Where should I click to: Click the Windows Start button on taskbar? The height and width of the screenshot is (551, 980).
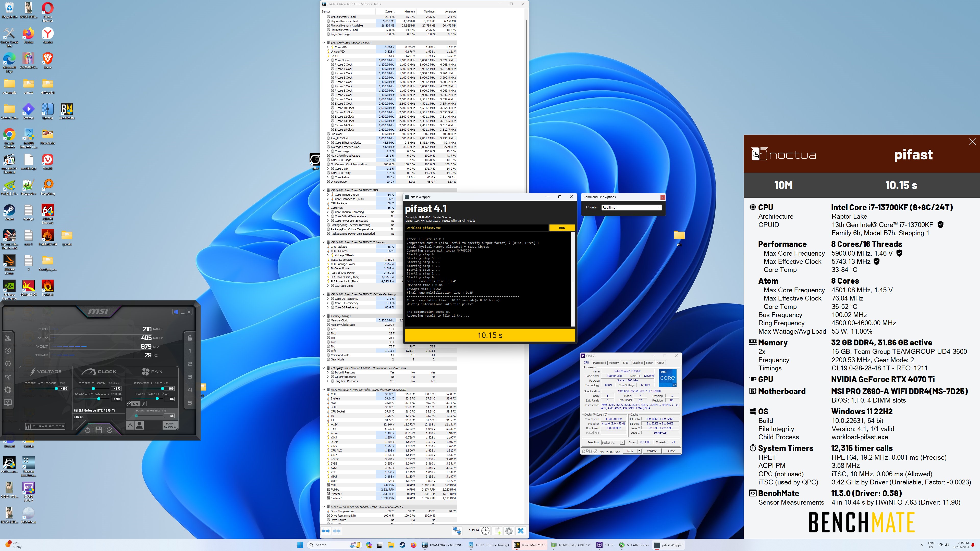point(300,545)
